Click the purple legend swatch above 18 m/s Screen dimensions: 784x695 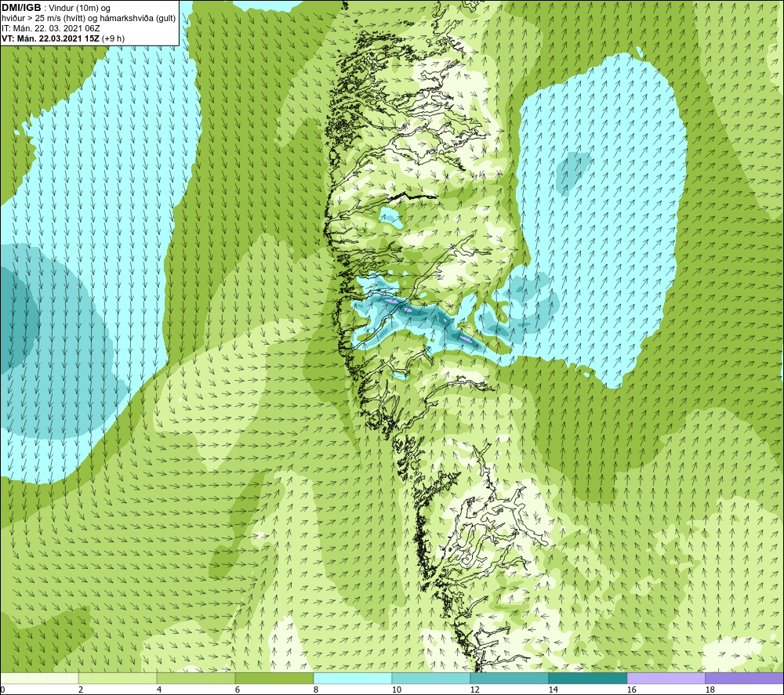[745, 678]
